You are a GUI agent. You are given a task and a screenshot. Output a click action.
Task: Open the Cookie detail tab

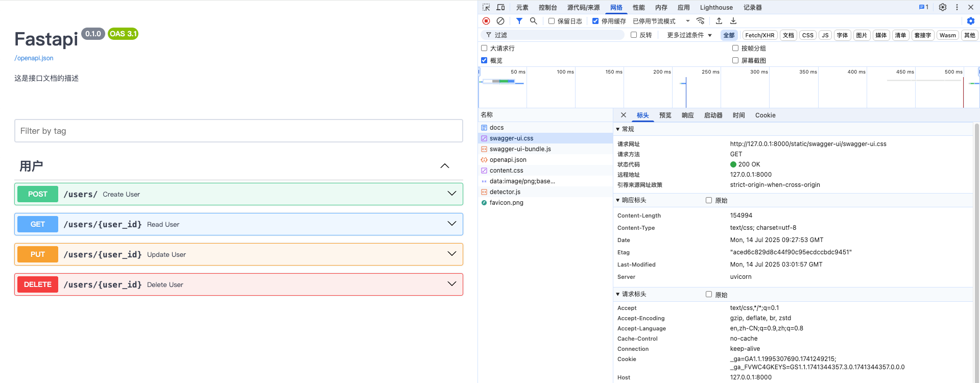765,115
